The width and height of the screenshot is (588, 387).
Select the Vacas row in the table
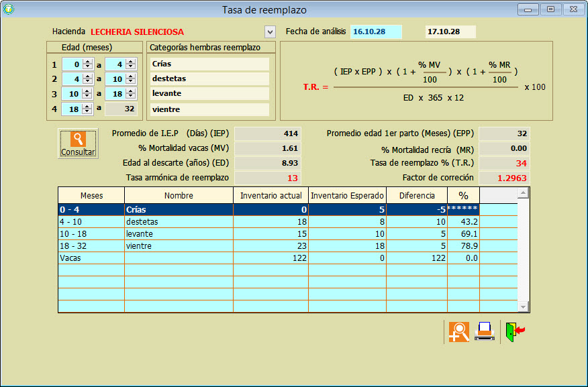(178, 258)
